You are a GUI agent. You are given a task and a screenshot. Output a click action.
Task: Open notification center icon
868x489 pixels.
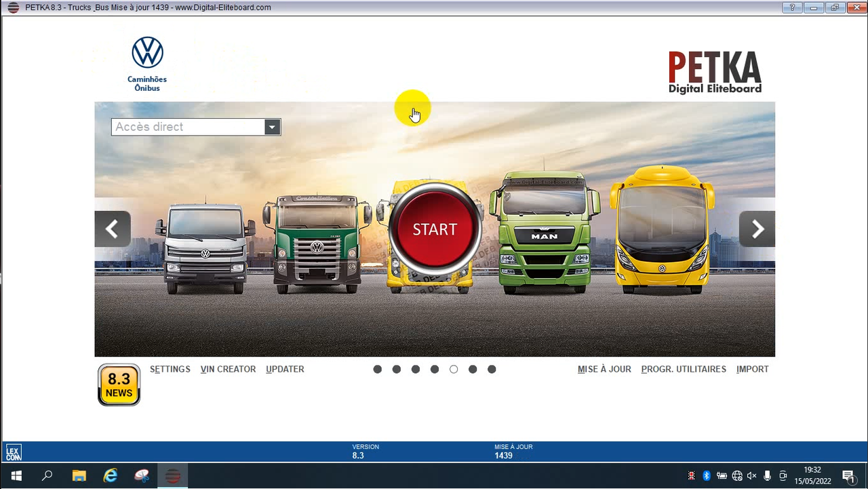848,476
